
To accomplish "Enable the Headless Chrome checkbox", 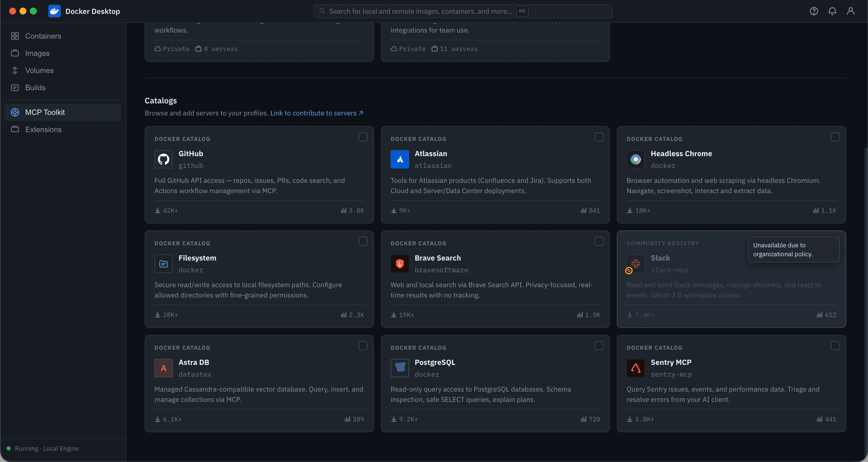I will (x=835, y=137).
